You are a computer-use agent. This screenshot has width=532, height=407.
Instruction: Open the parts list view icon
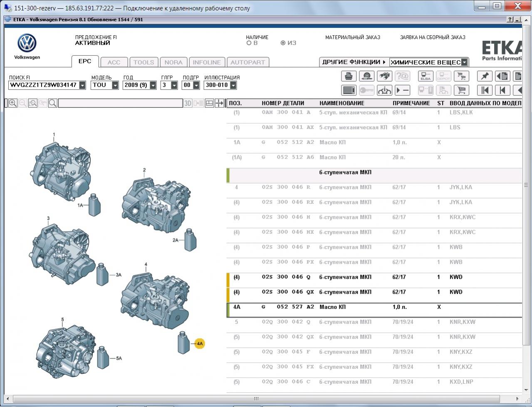(x=349, y=90)
